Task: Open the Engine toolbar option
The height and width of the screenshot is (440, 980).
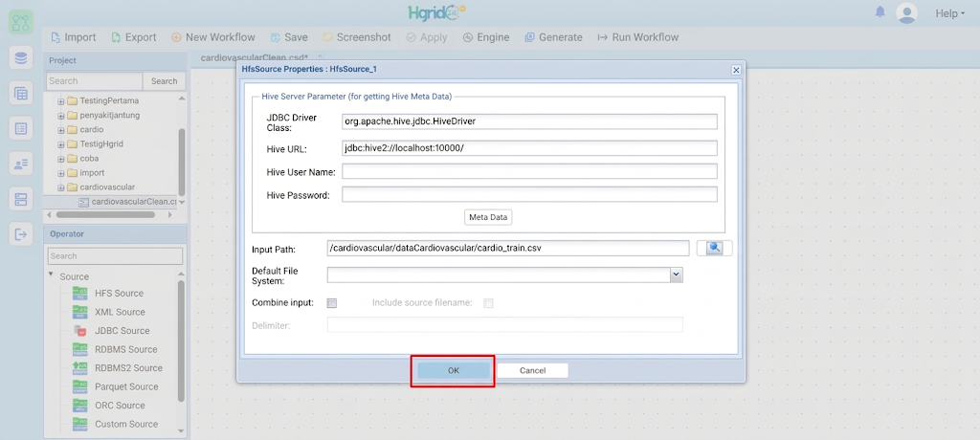Action: tap(486, 37)
